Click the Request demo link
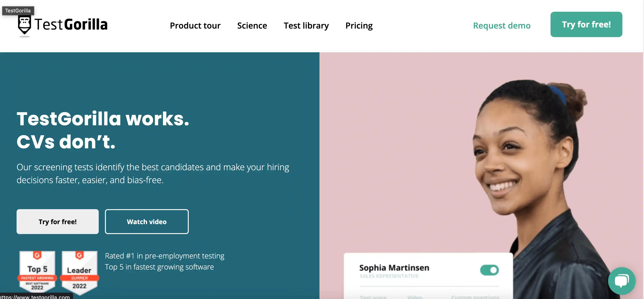 [502, 26]
